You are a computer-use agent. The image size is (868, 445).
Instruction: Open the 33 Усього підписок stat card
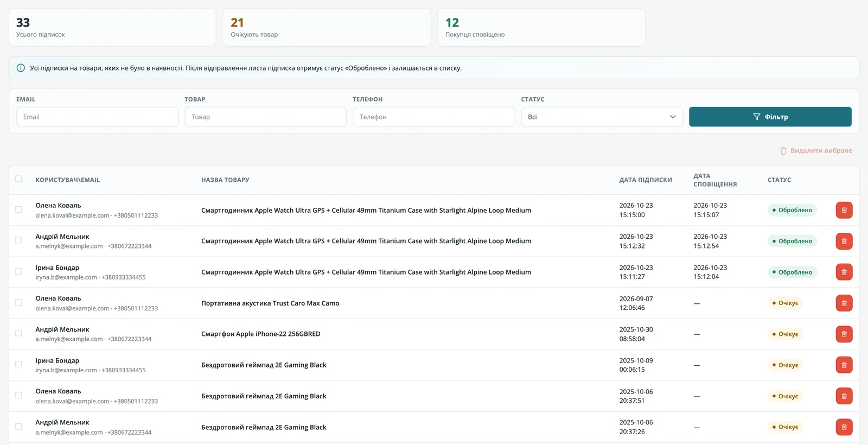coord(112,27)
